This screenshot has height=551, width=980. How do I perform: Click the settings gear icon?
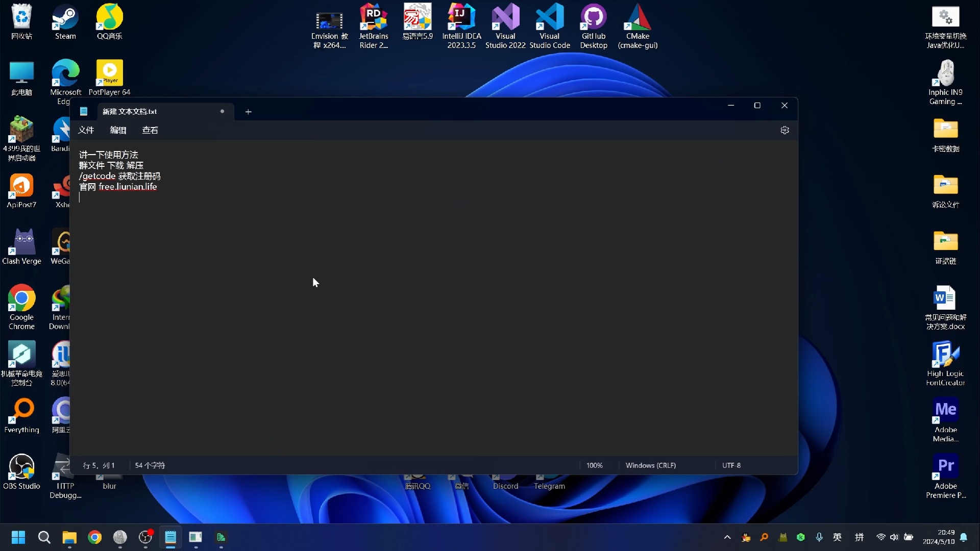coord(784,130)
